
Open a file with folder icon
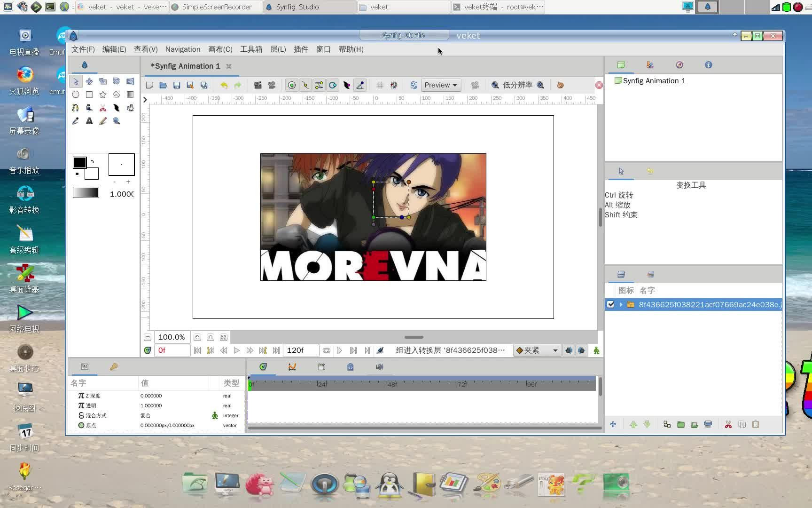pyautogui.click(x=163, y=85)
